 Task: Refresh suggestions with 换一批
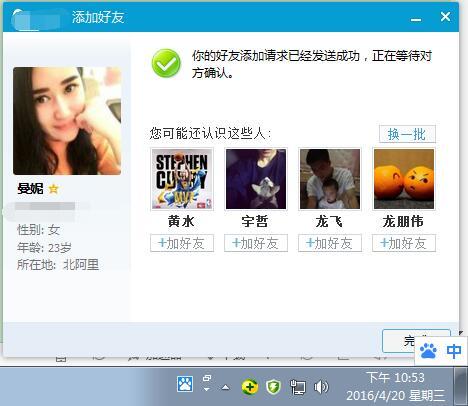[407, 134]
